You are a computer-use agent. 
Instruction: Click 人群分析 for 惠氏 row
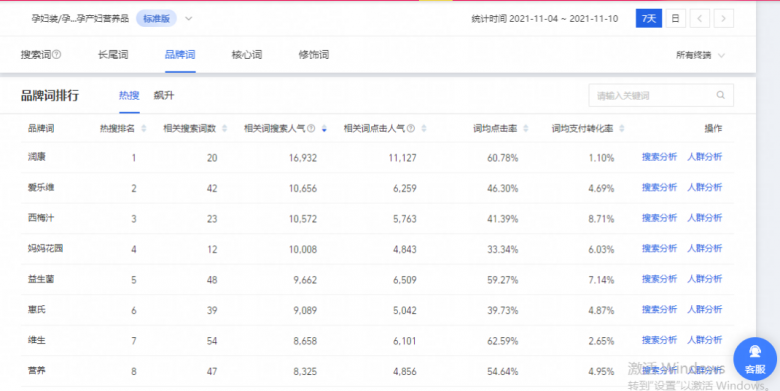pyautogui.click(x=704, y=309)
